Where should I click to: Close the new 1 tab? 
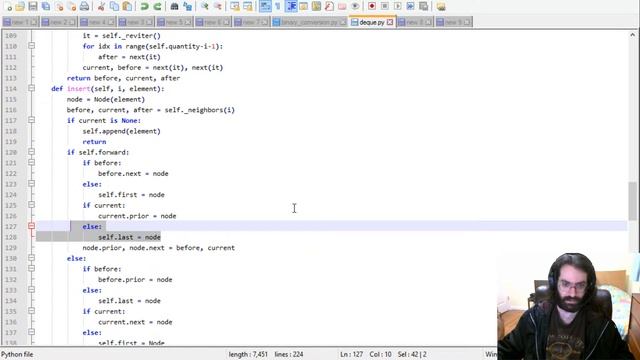coord(34,22)
